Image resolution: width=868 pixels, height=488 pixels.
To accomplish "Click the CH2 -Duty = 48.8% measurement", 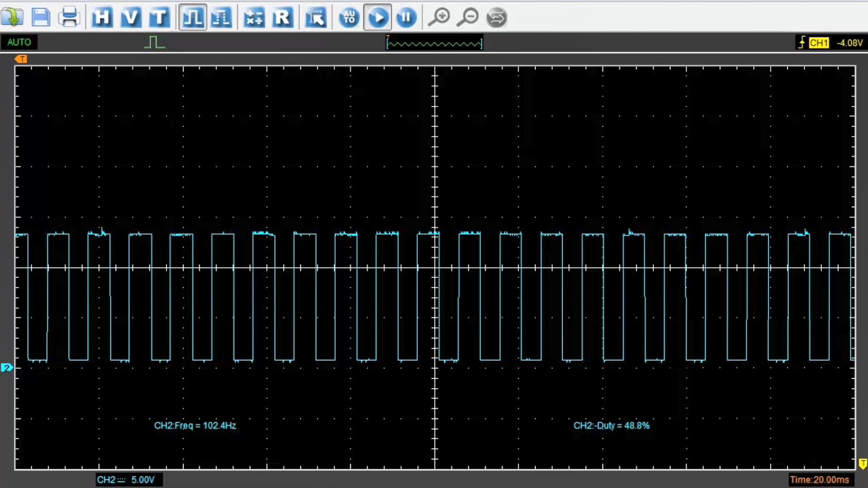I will (611, 425).
